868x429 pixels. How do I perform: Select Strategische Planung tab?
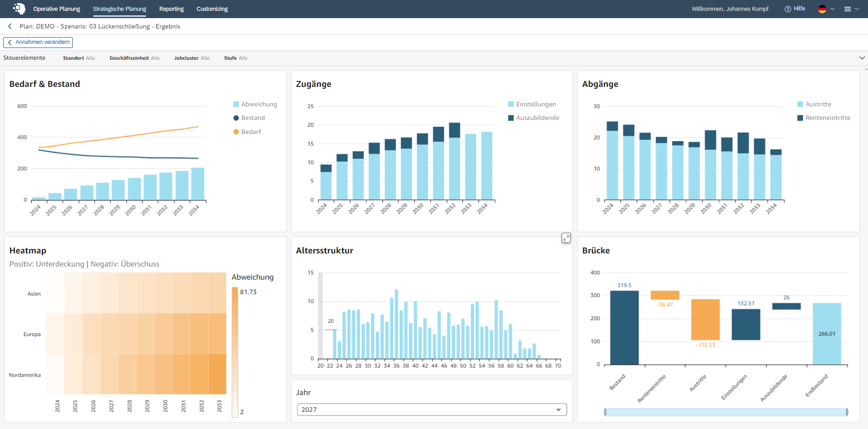[x=119, y=9]
